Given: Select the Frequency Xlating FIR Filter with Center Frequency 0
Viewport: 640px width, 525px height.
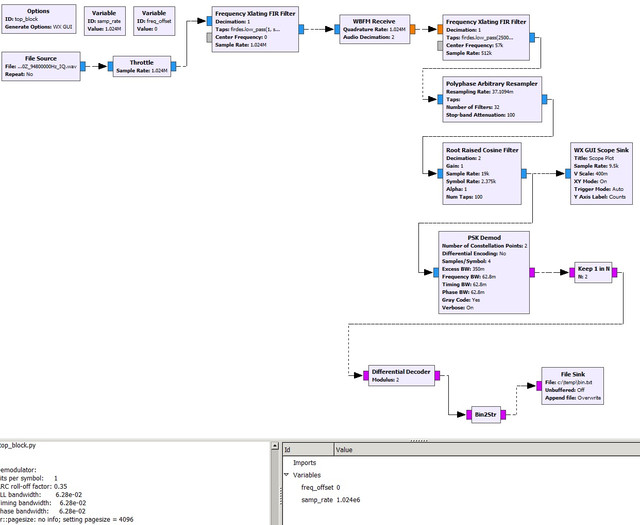Looking at the screenshot, I should point(255,29).
